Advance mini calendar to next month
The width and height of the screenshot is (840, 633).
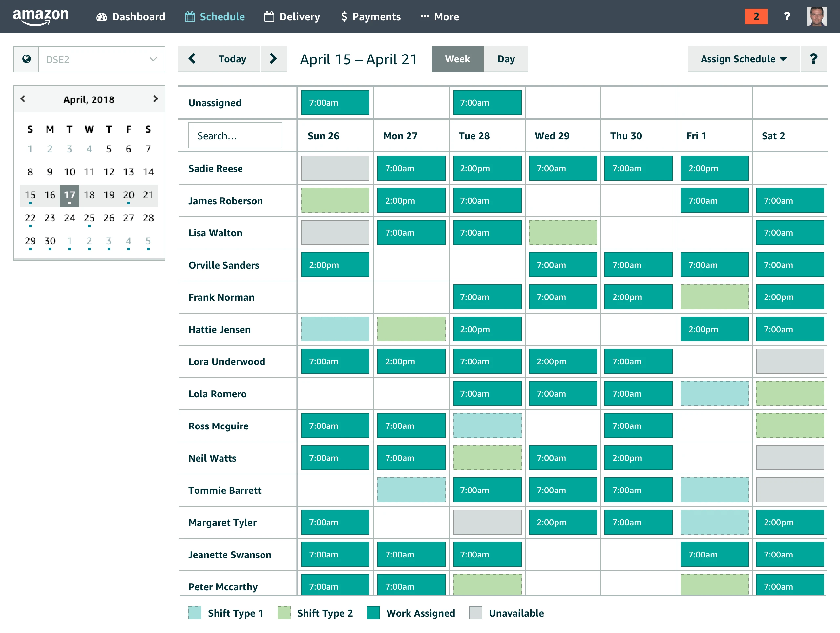(x=155, y=99)
